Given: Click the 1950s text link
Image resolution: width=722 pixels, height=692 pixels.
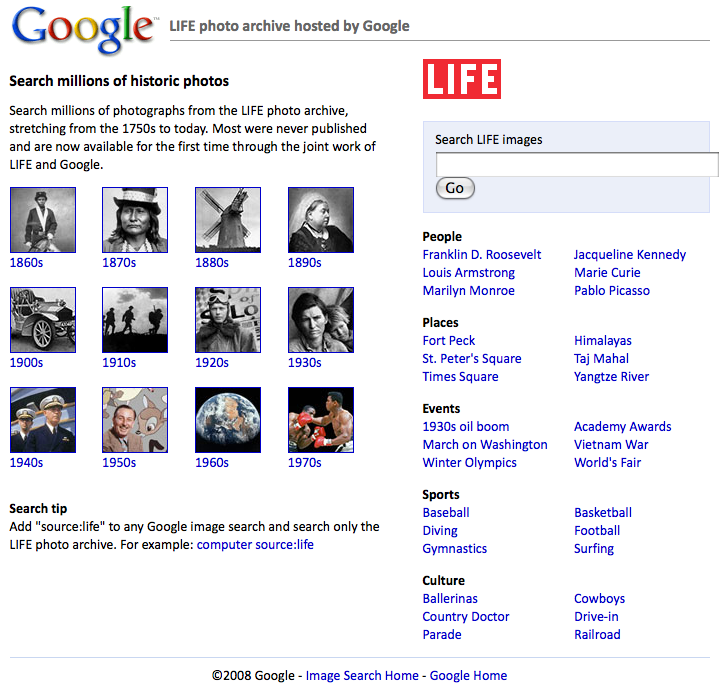Looking at the screenshot, I should (119, 463).
